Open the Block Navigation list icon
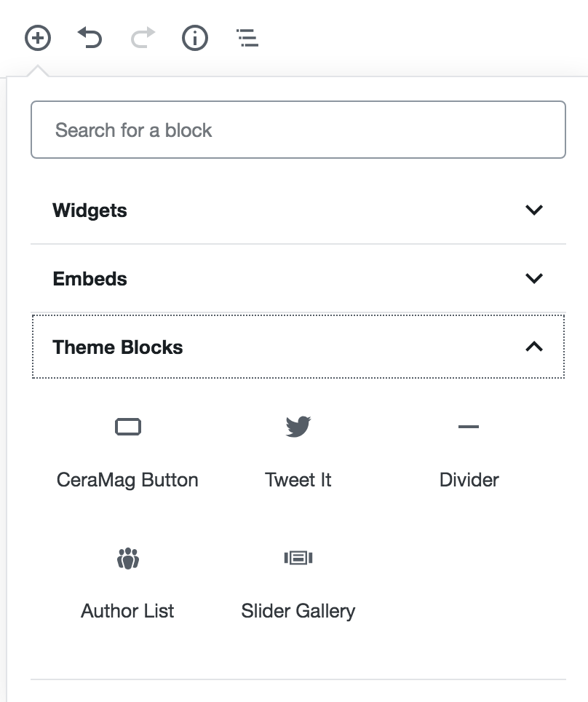This screenshot has height=702, width=588. point(247,38)
